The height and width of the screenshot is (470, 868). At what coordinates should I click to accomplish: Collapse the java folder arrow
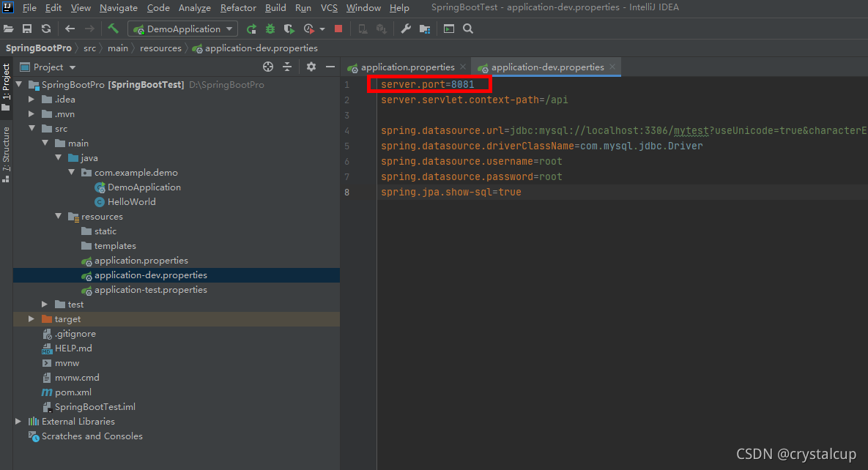58,158
